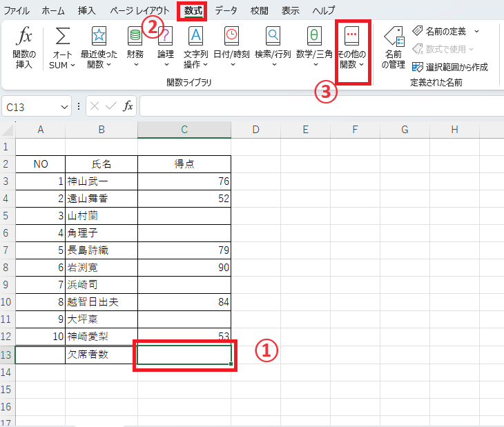Image resolution: width=504 pixels, height=427 pixels.
Task: Click the NO header cell
Action: [41, 164]
